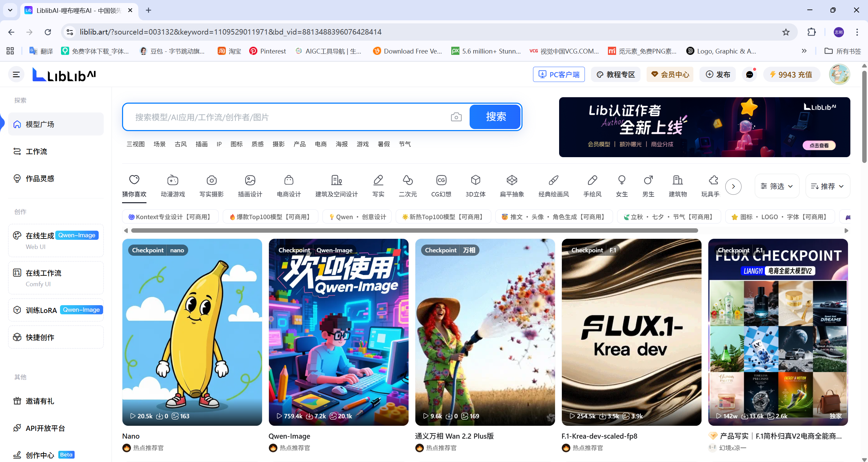
Task: Bookmark this page with star icon
Action: [786, 32]
